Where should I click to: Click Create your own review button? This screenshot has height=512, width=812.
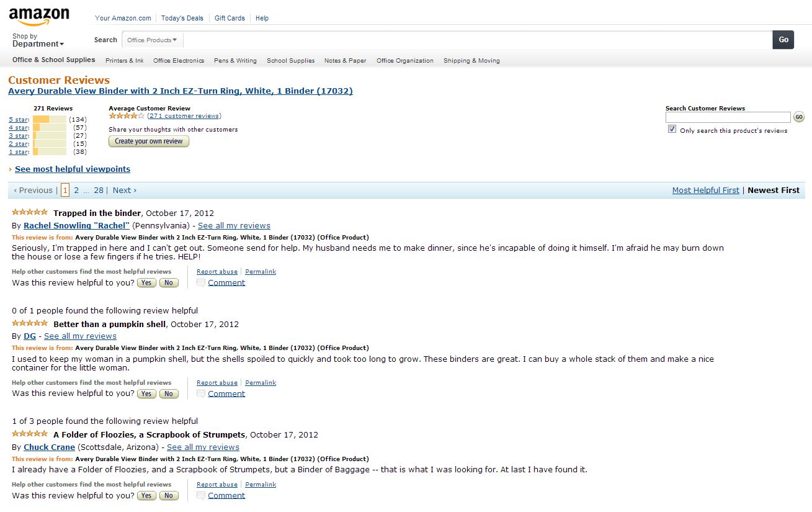click(x=149, y=141)
